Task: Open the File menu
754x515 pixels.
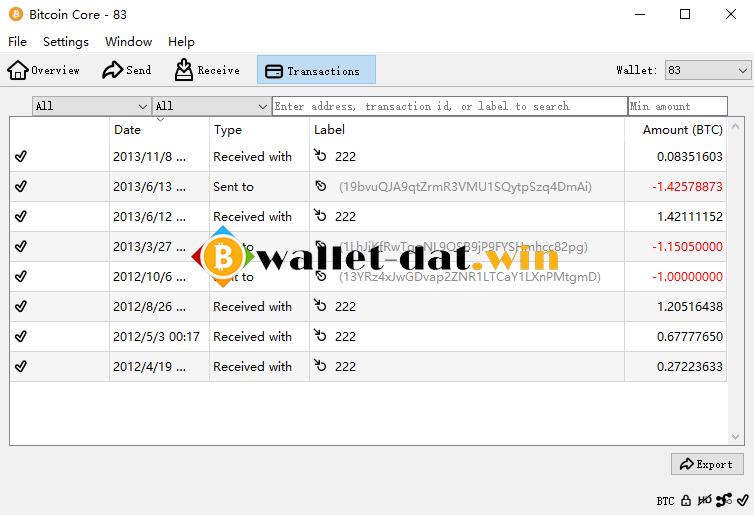Action: click(17, 42)
